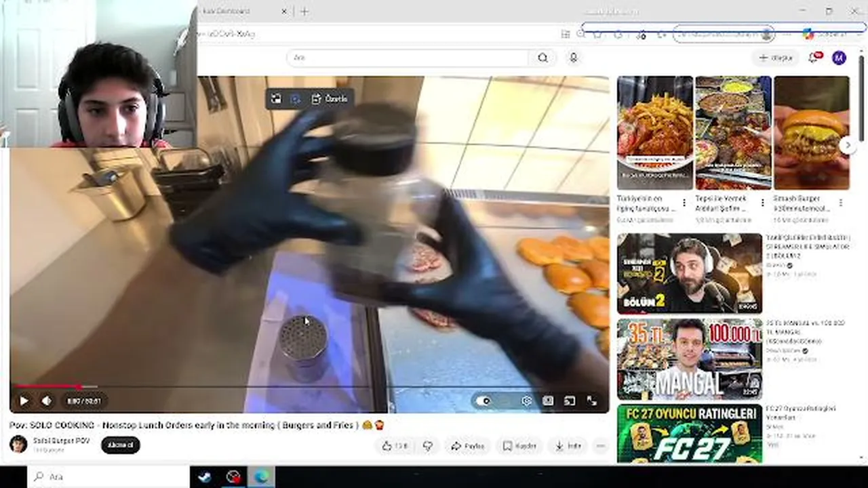Play the burger cooking video
Image resolution: width=868 pixels, height=488 pixels.
[24, 401]
